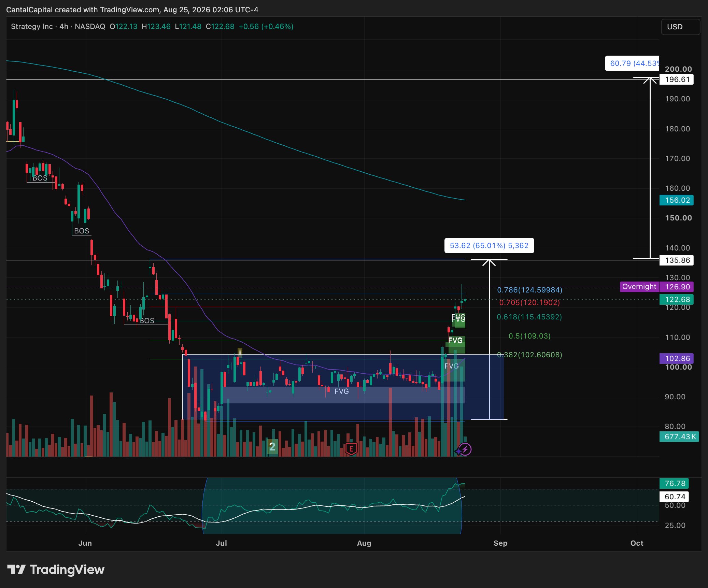Select the open value O122.13
Viewport: 708px width, 588px height.
tap(123, 27)
